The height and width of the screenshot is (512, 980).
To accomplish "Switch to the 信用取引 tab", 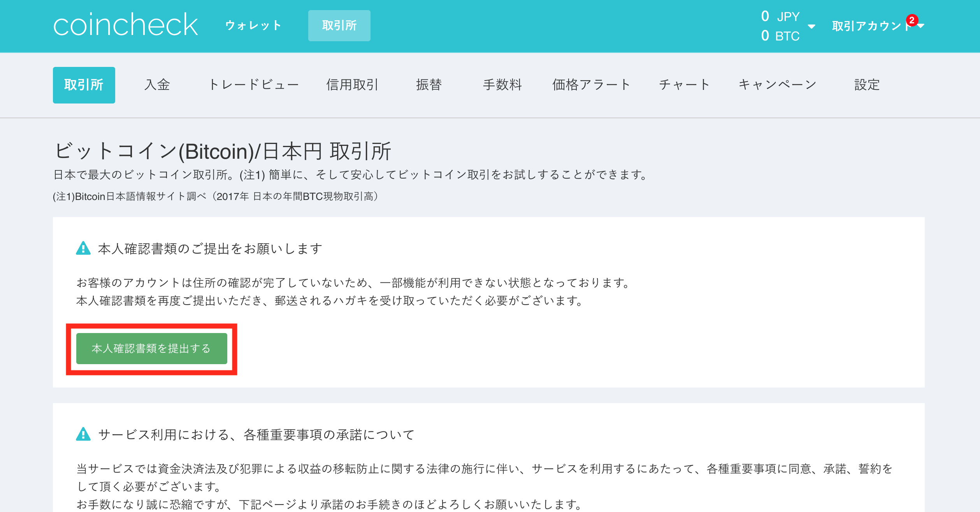I will pyautogui.click(x=352, y=84).
